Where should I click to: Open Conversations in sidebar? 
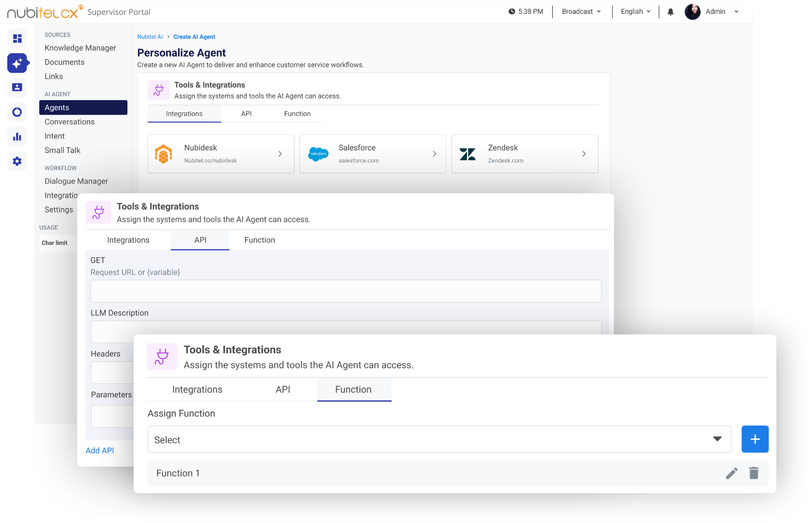click(x=70, y=122)
